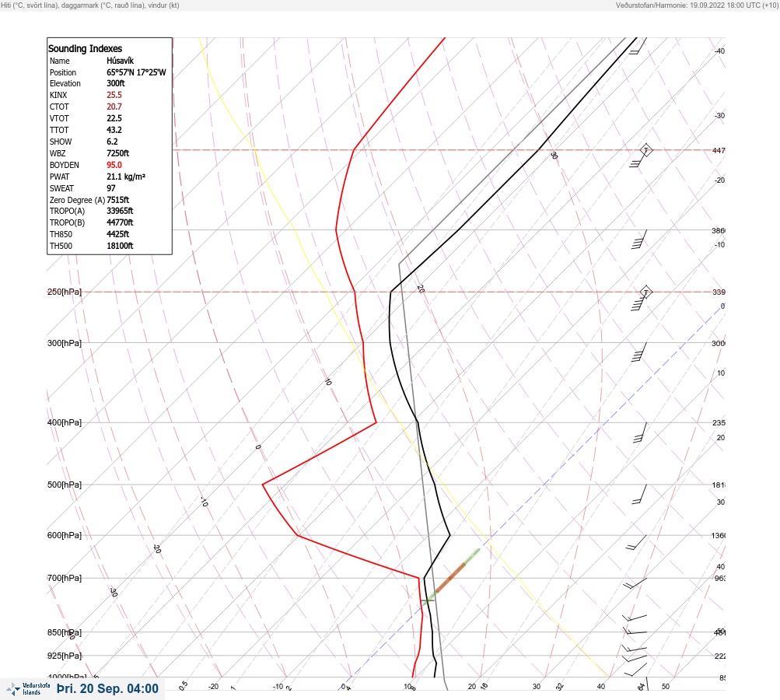The image size is (780, 700).
Task: Click the wind barb at 500 hPa level
Action: click(640, 495)
